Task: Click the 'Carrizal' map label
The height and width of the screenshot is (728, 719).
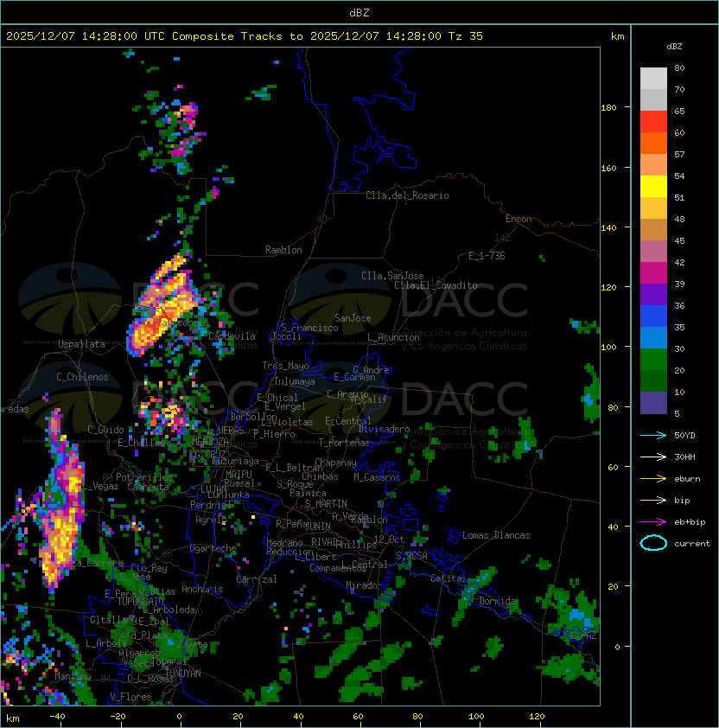Action: (257, 579)
